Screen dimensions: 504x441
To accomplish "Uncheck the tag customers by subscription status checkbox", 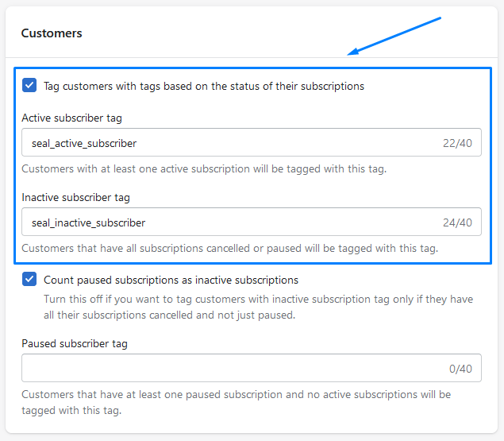I will pyautogui.click(x=29, y=85).
